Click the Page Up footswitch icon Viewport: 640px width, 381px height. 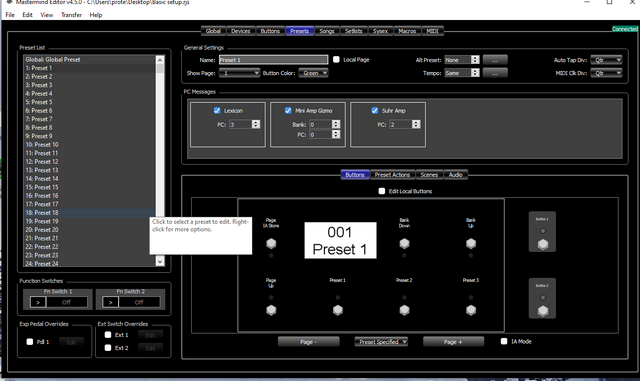271,310
